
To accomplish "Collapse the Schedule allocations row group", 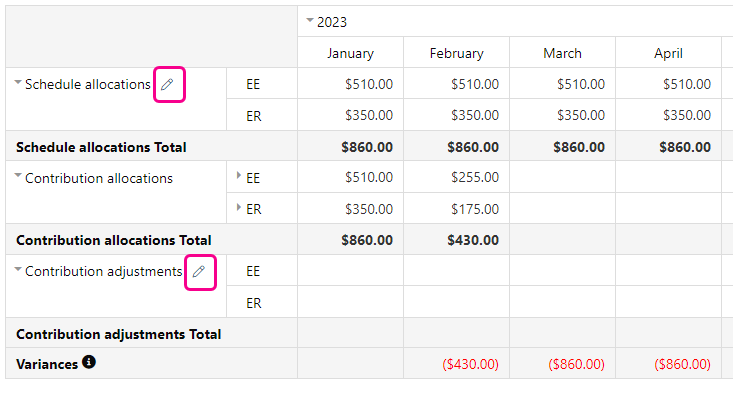I will (x=18, y=82).
